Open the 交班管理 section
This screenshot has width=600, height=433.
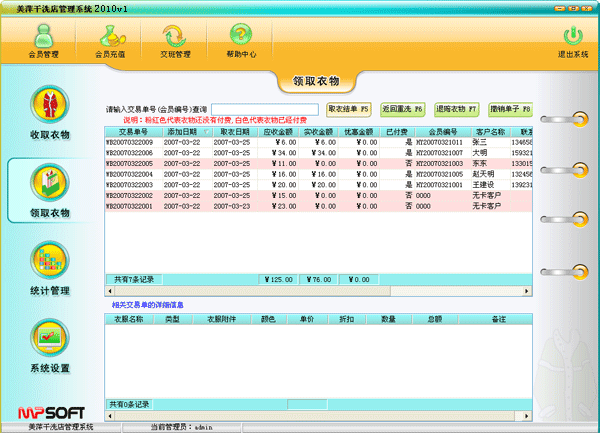[174, 39]
